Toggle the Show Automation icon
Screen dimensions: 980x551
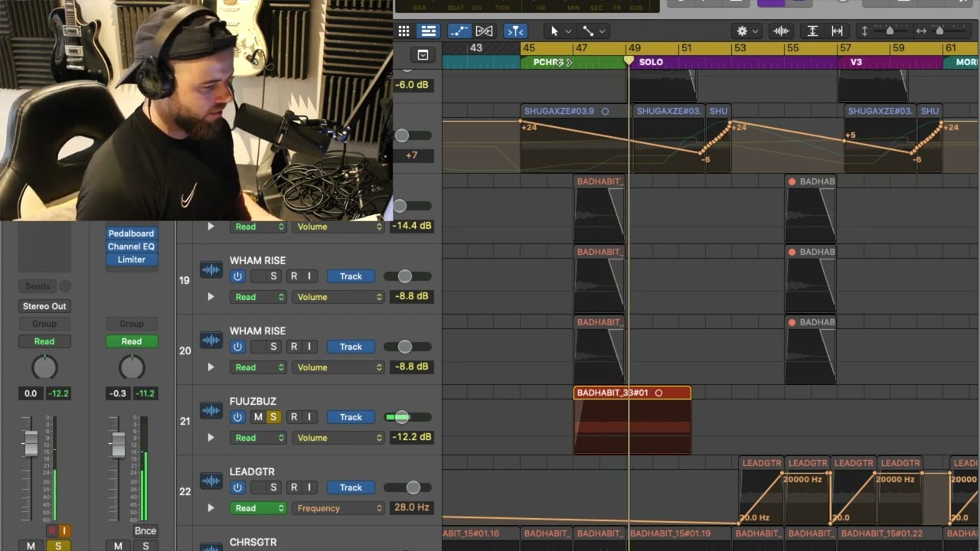pos(459,31)
